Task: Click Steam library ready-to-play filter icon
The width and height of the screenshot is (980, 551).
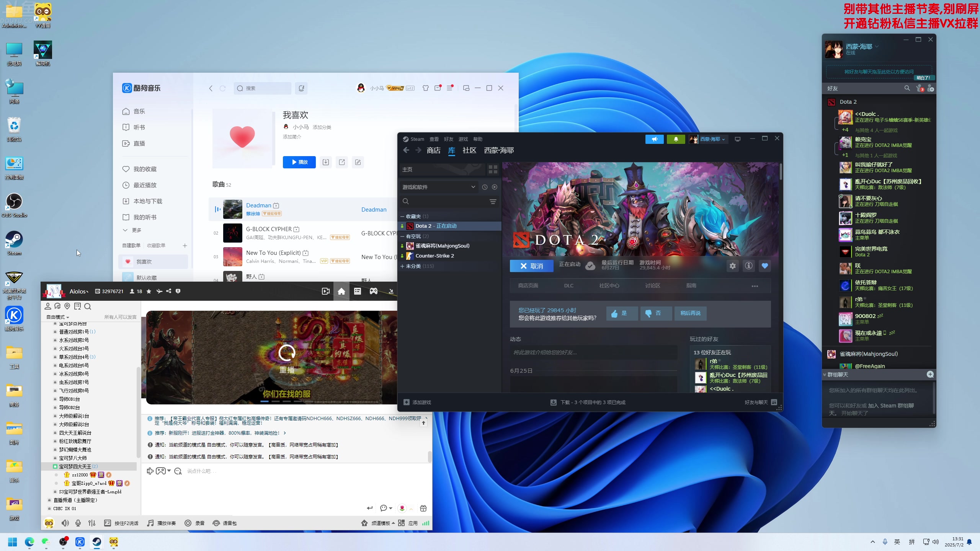Action: point(495,187)
